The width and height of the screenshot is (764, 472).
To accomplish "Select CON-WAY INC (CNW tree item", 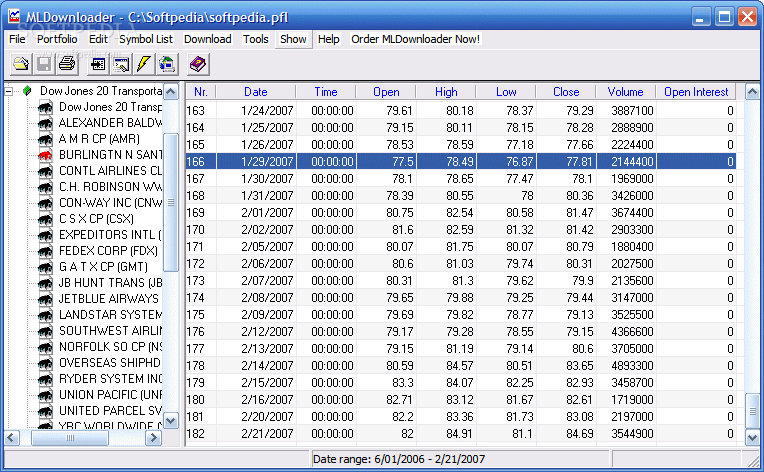I will (110, 203).
